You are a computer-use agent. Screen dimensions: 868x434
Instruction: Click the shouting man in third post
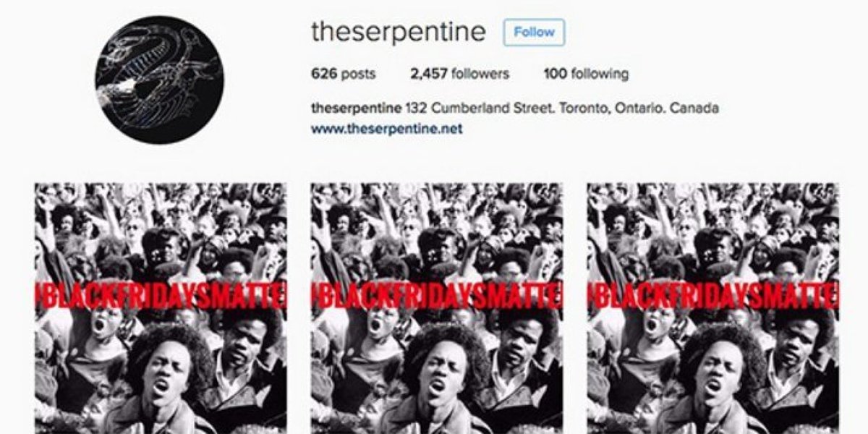click(718, 380)
